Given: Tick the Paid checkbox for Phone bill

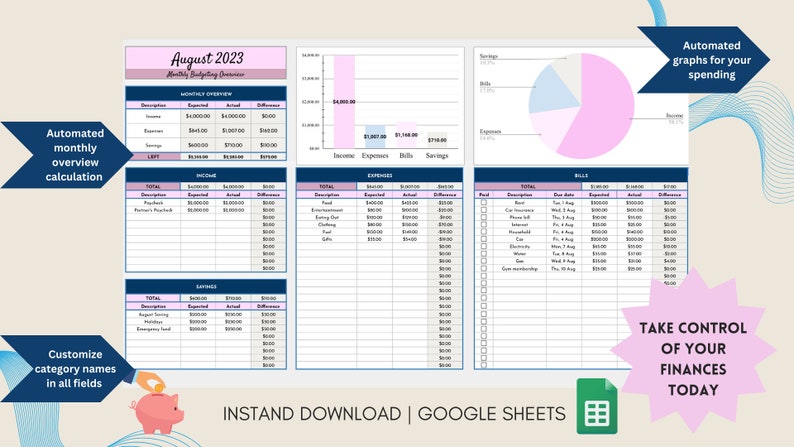Looking at the screenshot, I should 484,217.
